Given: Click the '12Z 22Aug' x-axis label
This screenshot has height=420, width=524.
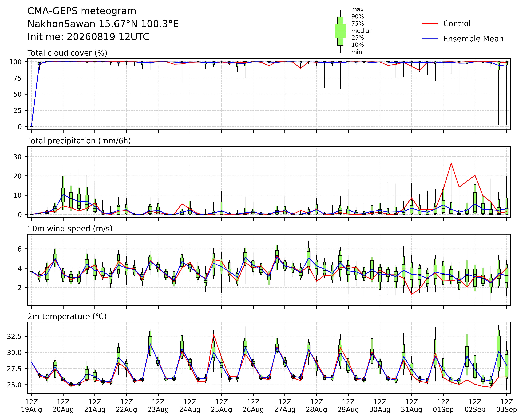Looking at the screenshot, I should (x=126, y=406).
